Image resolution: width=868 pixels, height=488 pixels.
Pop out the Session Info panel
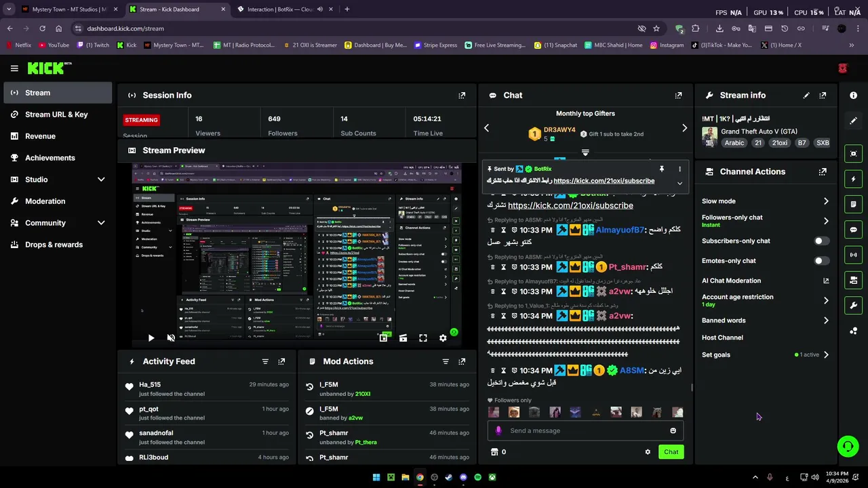[x=462, y=96]
